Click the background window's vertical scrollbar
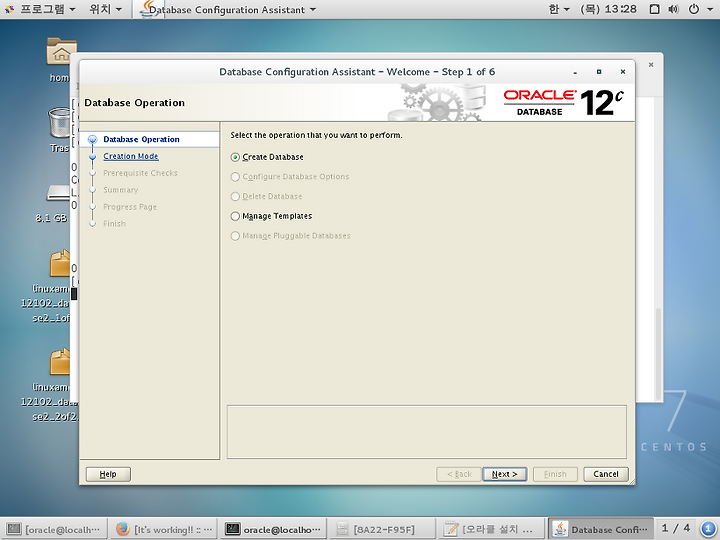 (658, 354)
